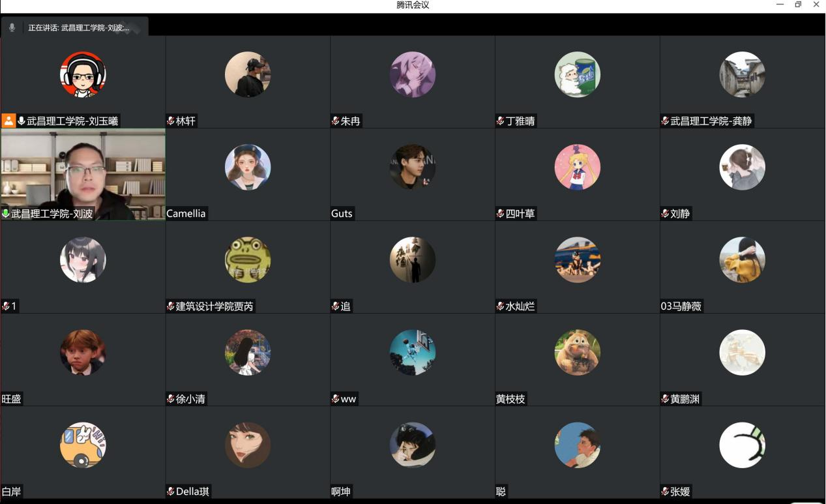Click the muted mic icon beside 朱冉
This screenshot has width=826, height=504.
336,121
